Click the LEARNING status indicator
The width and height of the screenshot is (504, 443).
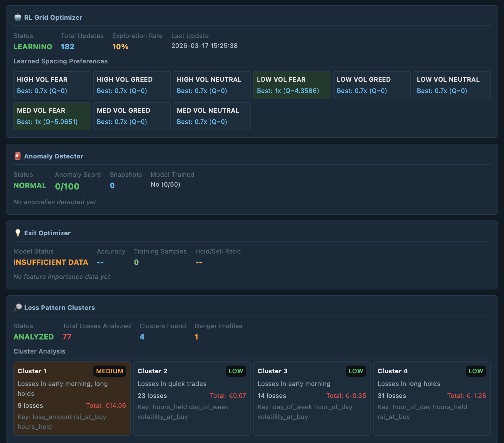pos(32,46)
